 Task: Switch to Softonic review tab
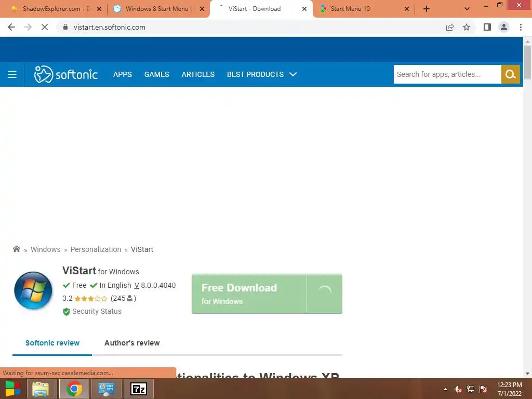tap(52, 343)
